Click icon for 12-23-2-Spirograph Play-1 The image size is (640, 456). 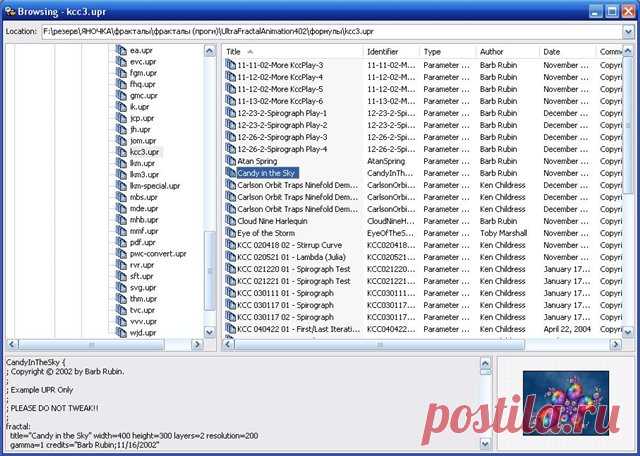coord(230,112)
